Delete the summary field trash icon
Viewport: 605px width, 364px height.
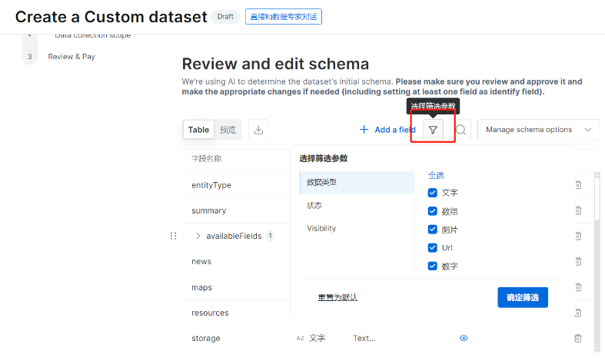(x=578, y=210)
